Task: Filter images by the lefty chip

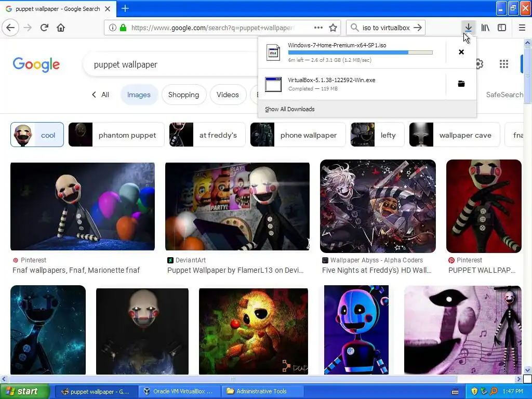Action: pyautogui.click(x=377, y=135)
